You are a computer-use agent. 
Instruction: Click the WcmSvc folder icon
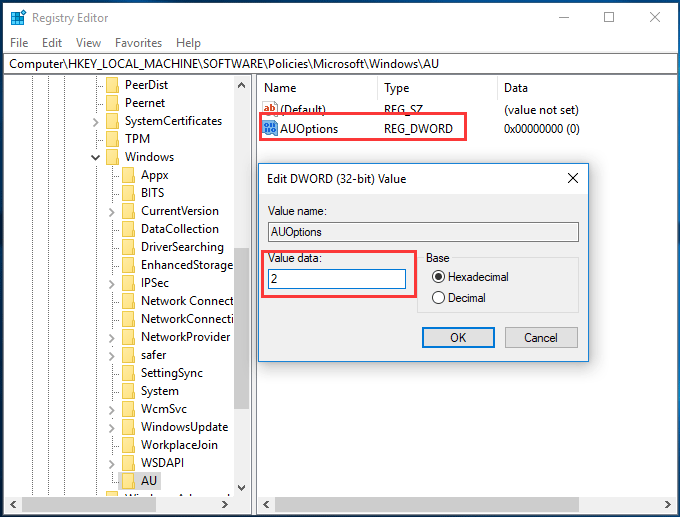coord(128,409)
